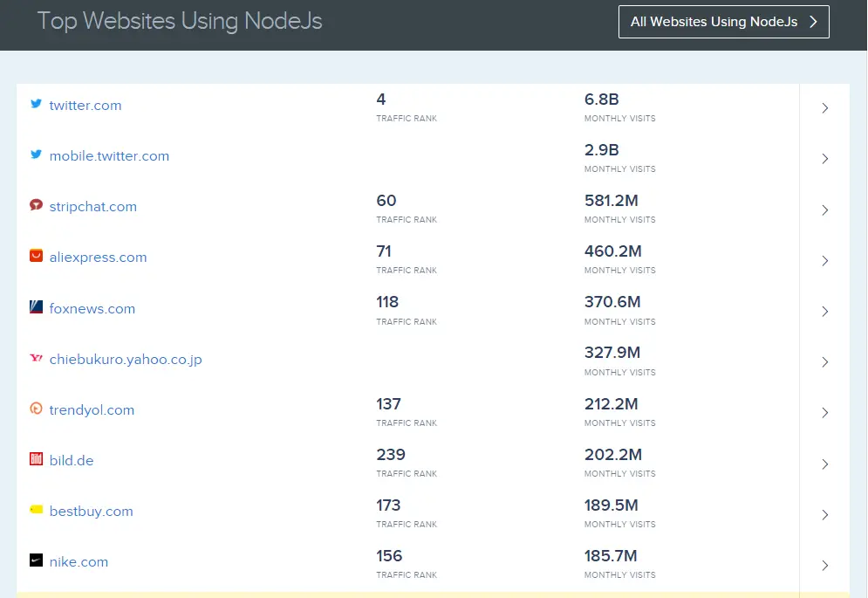Visit the bestbuy.com link

92,511
